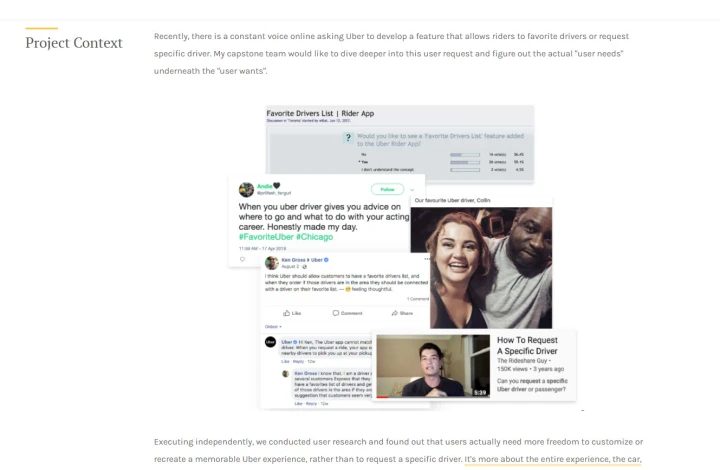Click the Comment button on Facebook post
This screenshot has width=720, height=470.
348,313
